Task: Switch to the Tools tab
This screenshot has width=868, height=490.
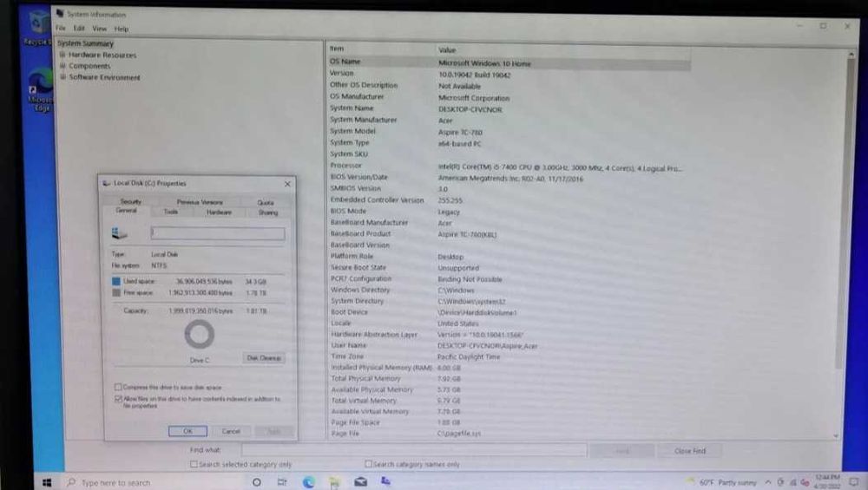Action: [x=171, y=212]
